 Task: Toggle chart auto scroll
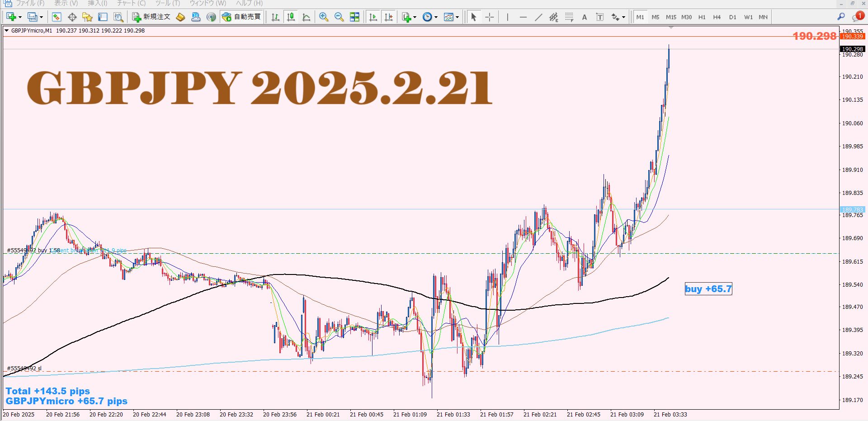point(373,17)
